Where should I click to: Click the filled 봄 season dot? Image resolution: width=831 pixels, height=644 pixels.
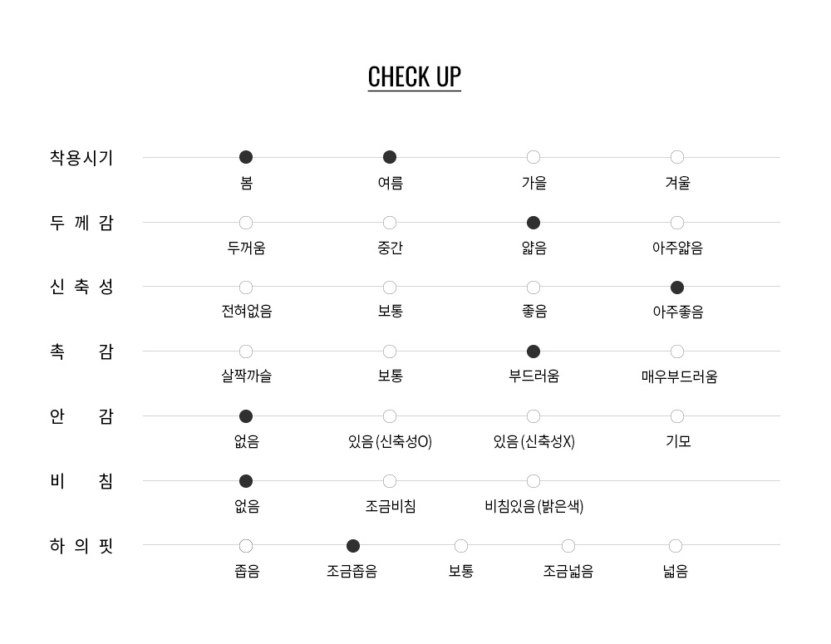click(x=246, y=157)
